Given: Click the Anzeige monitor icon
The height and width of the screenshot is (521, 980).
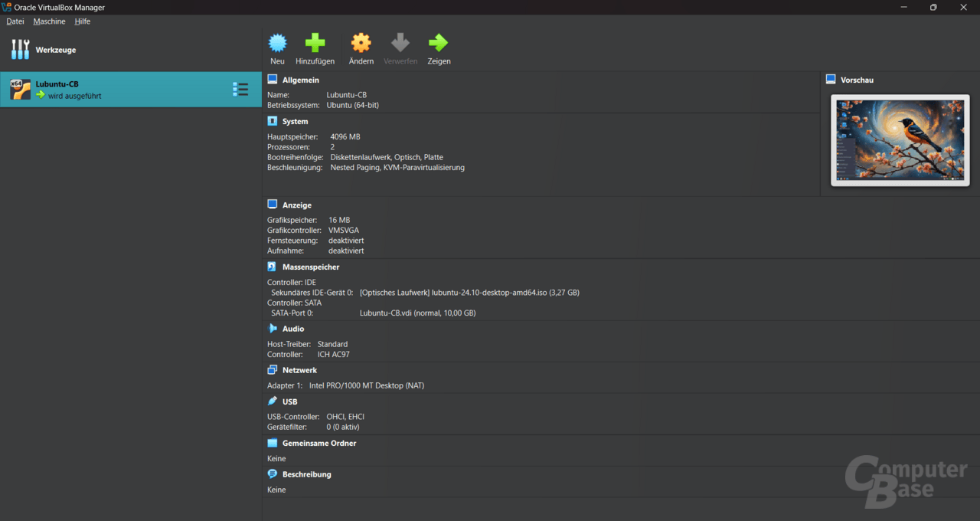Looking at the screenshot, I should 272,205.
